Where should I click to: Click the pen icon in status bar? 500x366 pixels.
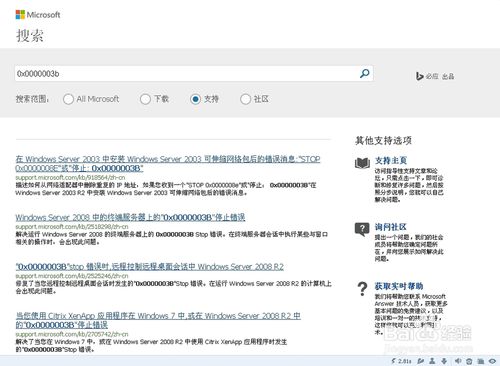point(421,361)
